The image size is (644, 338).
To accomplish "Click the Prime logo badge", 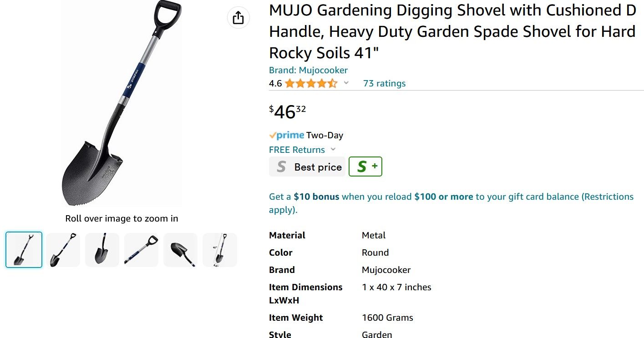I will click(x=287, y=135).
